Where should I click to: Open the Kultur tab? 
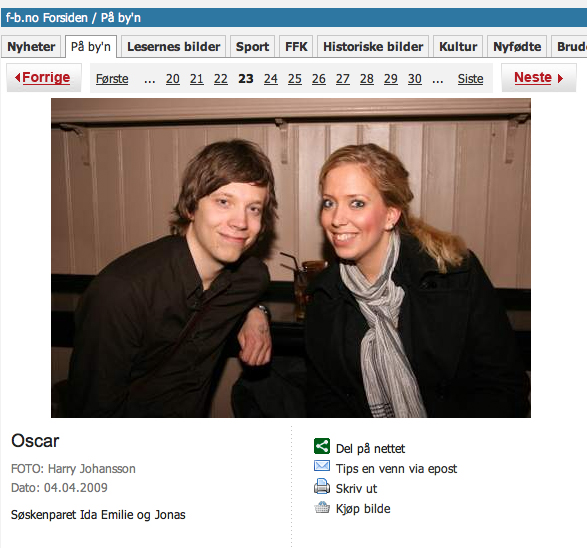click(x=458, y=47)
